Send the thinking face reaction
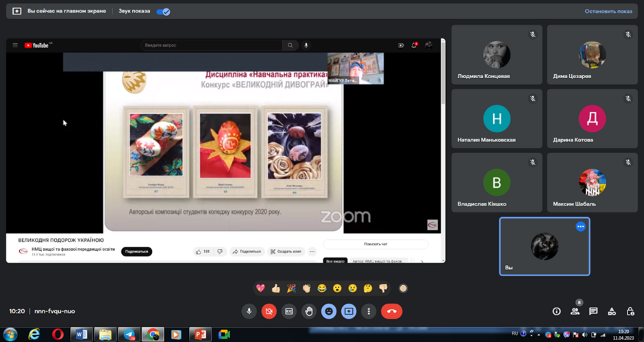Image resolution: width=644 pixels, height=342 pixels. pyautogui.click(x=368, y=288)
